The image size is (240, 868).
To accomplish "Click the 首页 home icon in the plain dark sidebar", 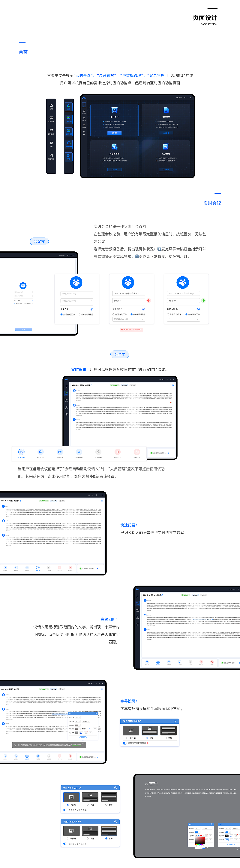I will click(x=51, y=106).
